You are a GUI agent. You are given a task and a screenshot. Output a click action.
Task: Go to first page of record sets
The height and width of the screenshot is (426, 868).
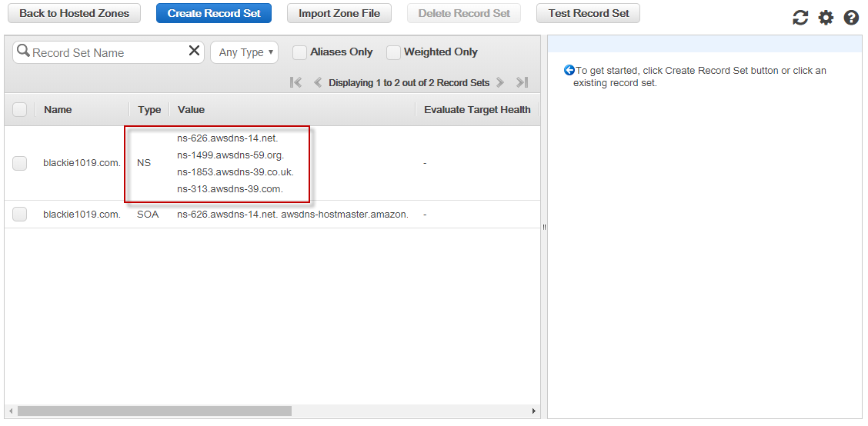pos(295,82)
